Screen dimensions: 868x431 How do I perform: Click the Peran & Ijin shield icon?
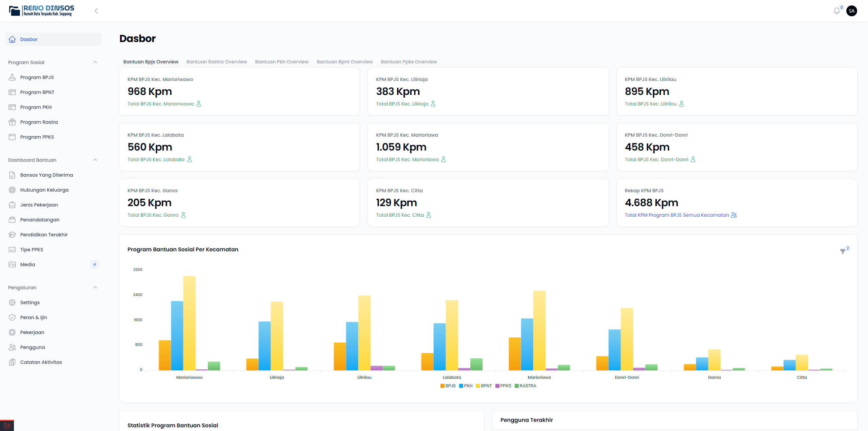point(12,317)
